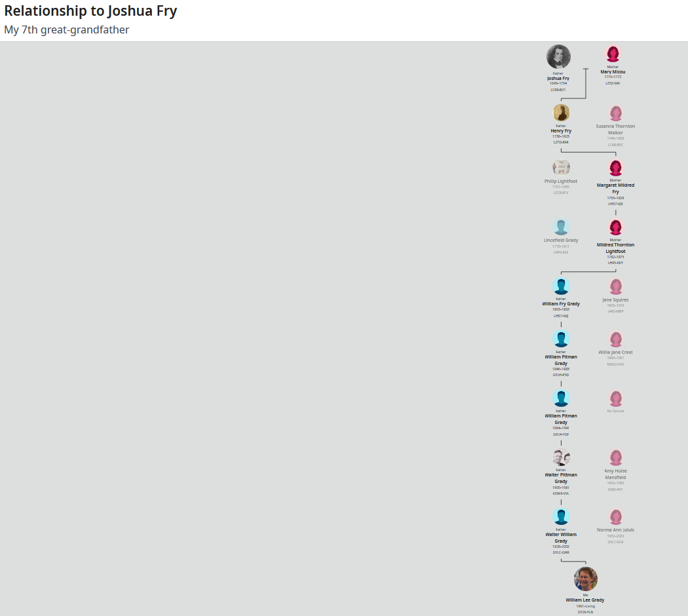Select Mary Micou's avatar icon
688x616 pixels.
click(613, 54)
